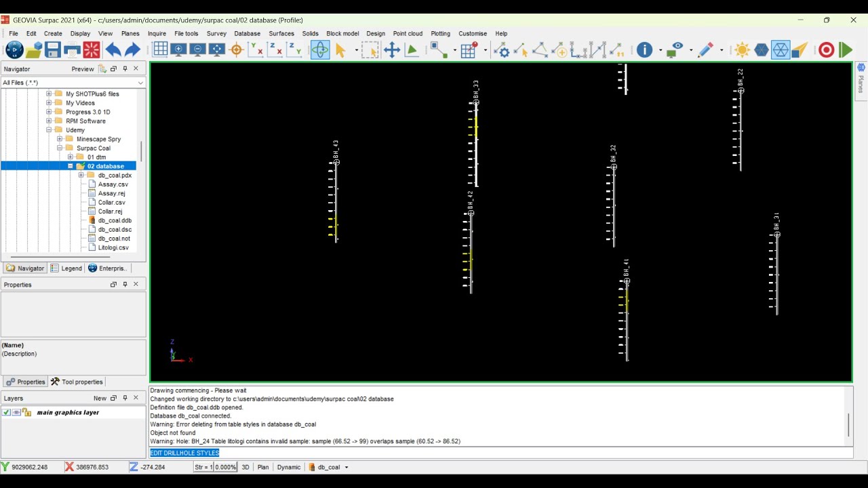Image resolution: width=868 pixels, height=488 pixels.
Task: Click the open folder with cube icon
Action: (34, 49)
